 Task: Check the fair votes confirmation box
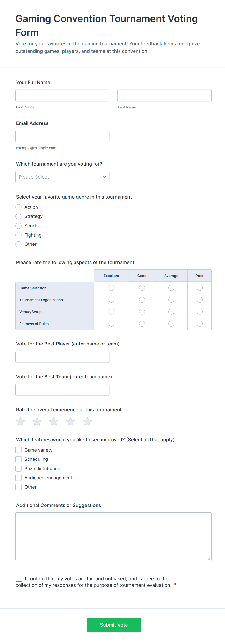(x=19, y=579)
